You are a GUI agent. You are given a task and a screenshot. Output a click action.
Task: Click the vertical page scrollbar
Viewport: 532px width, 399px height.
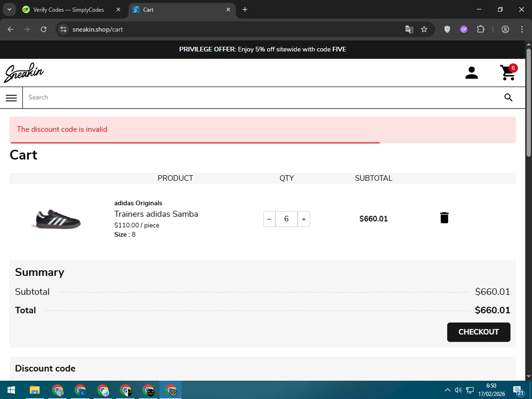528,103
